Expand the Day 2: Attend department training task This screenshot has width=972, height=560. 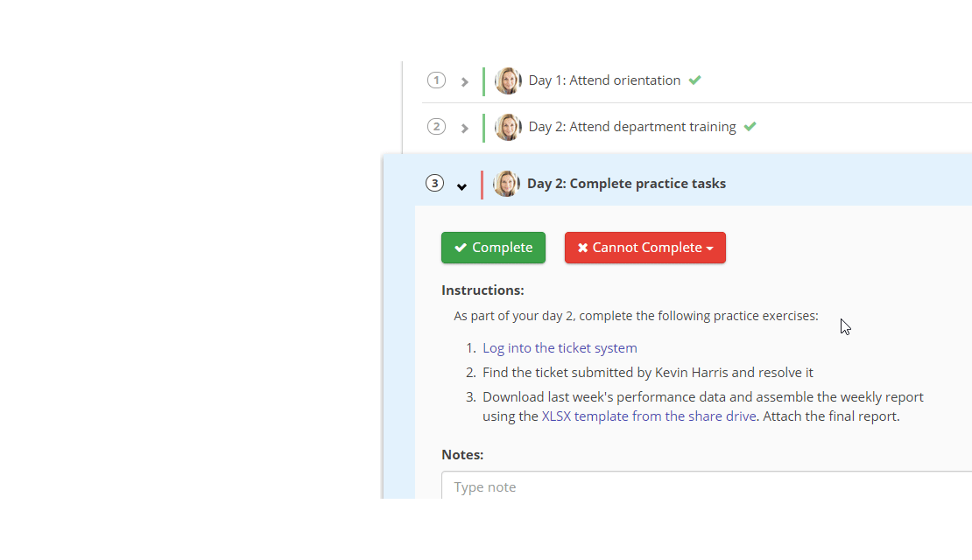coord(464,127)
